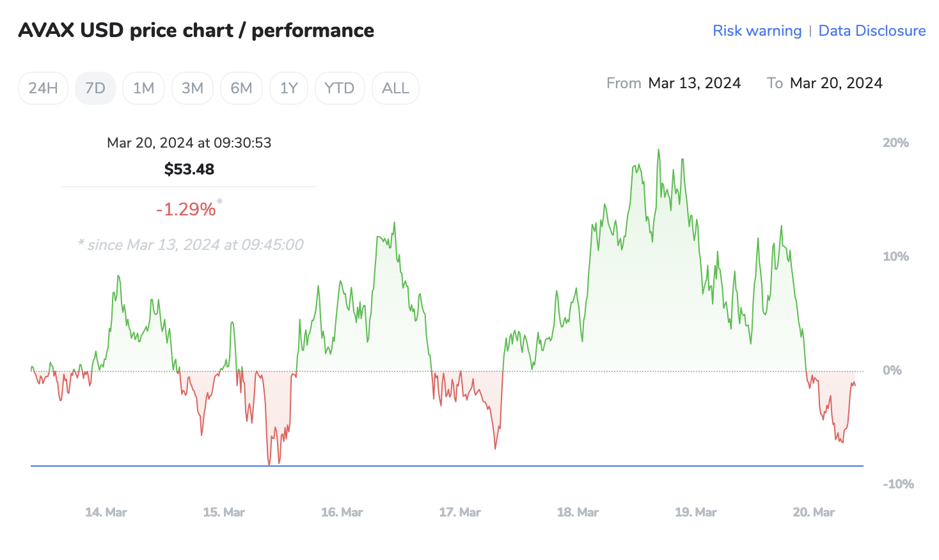Screen dimensions: 939x560
Task: Click the 18. Mar date marker
Action: (578, 512)
